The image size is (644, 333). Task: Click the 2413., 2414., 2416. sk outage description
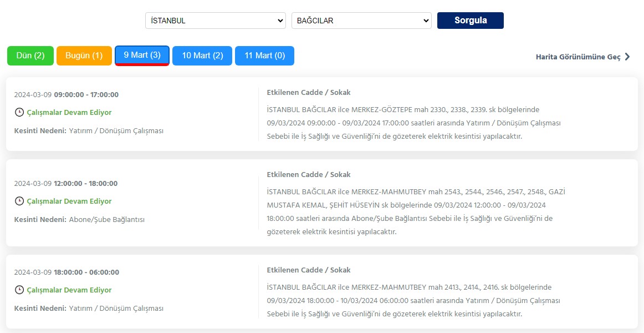(x=413, y=300)
